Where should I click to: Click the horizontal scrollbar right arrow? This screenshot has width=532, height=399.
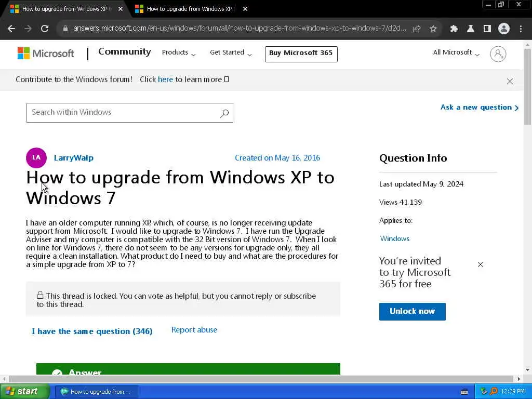coord(519,379)
